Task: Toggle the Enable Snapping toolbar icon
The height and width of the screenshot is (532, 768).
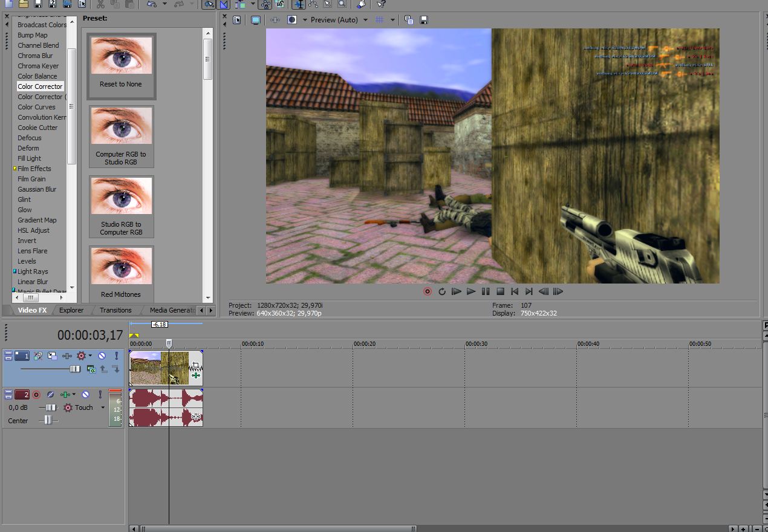Action: tap(209, 4)
